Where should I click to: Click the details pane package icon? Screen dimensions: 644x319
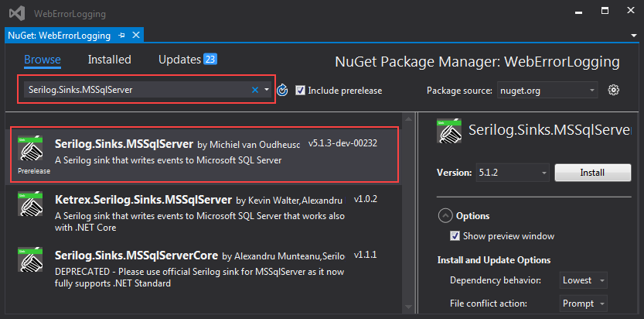pyautogui.click(x=449, y=131)
